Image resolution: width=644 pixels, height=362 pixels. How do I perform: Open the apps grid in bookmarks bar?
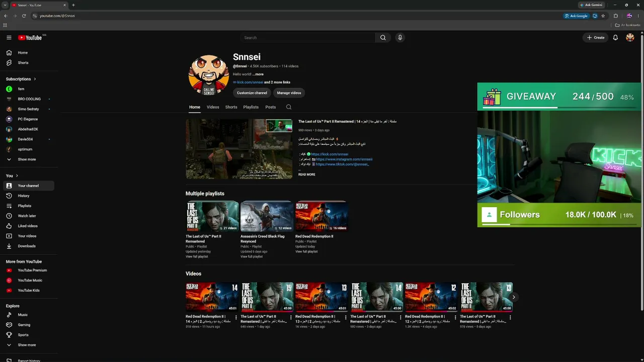click(5, 25)
